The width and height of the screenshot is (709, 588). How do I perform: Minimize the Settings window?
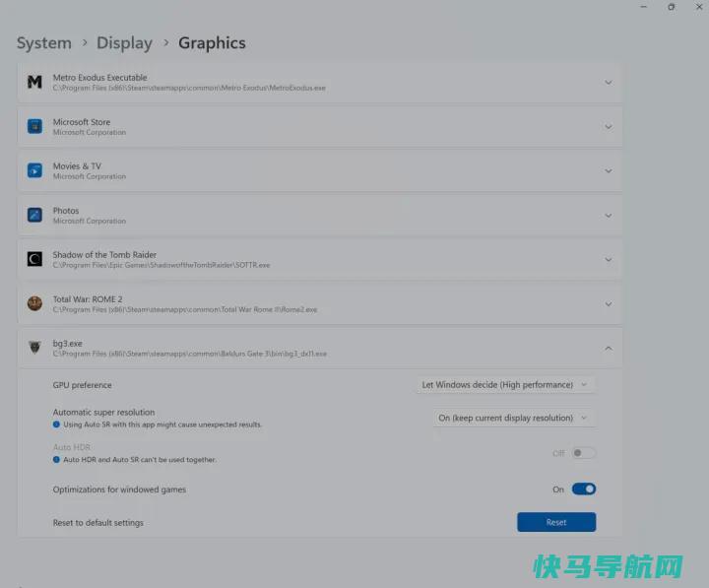coord(643,7)
